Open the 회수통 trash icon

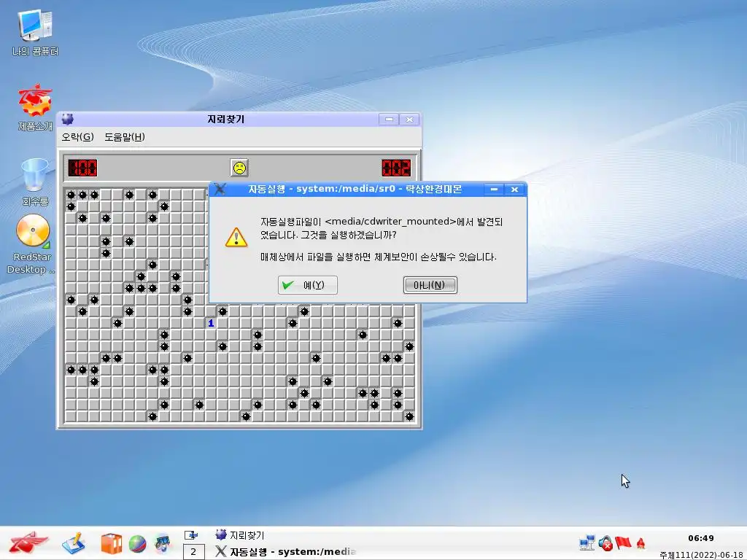coord(35,182)
